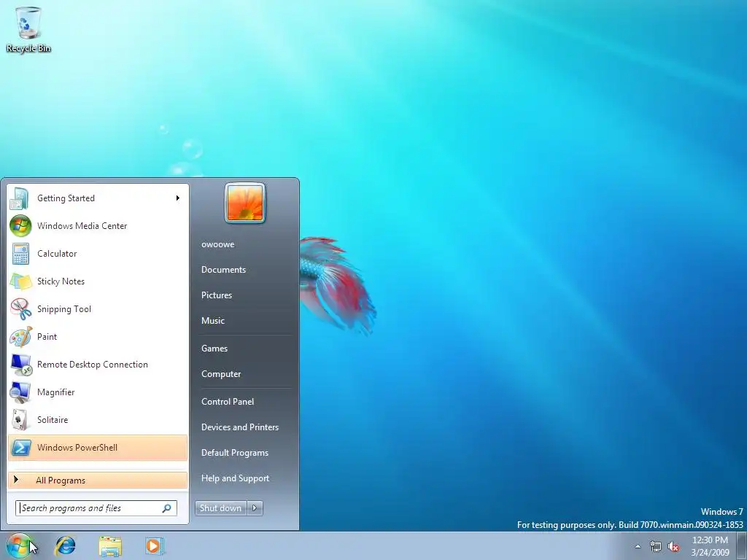
Task: Expand the Getting Started submenu arrow
Action: coord(178,198)
